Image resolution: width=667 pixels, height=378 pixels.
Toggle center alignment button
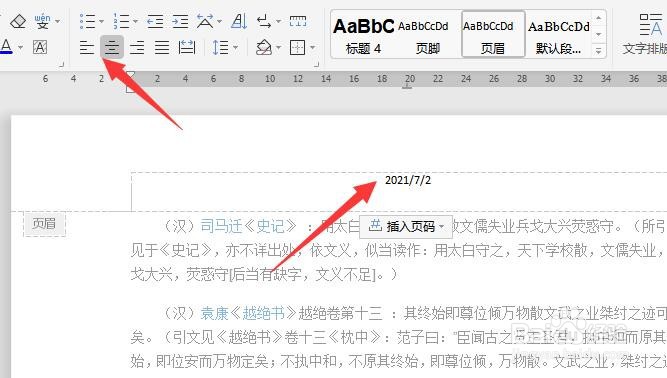point(112,47)
